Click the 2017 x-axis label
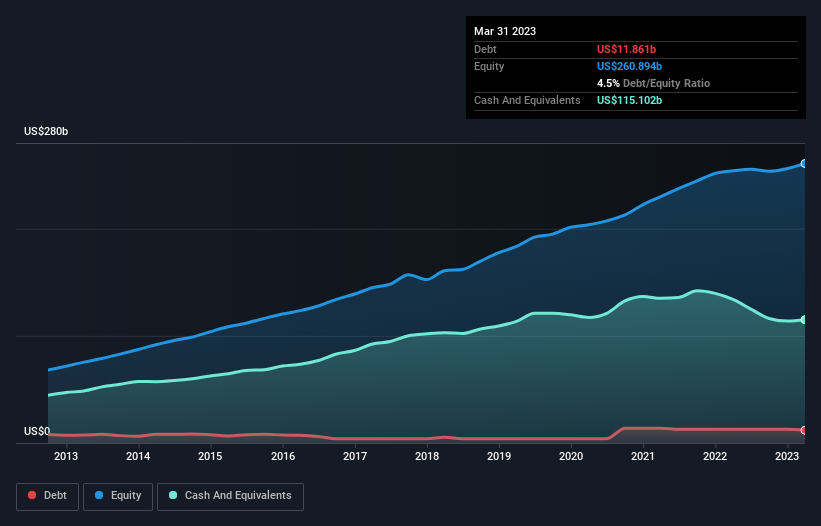 tap(355, 456)
